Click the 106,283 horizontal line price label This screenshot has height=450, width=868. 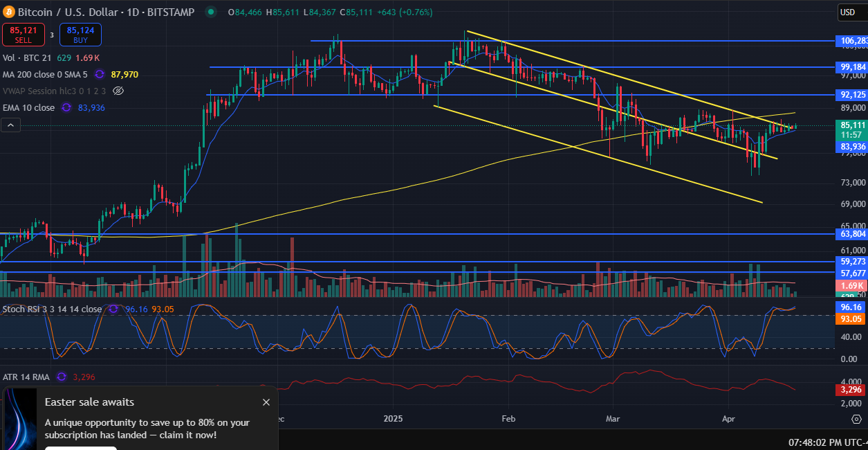pyautogui.click(x=851, y=41)
